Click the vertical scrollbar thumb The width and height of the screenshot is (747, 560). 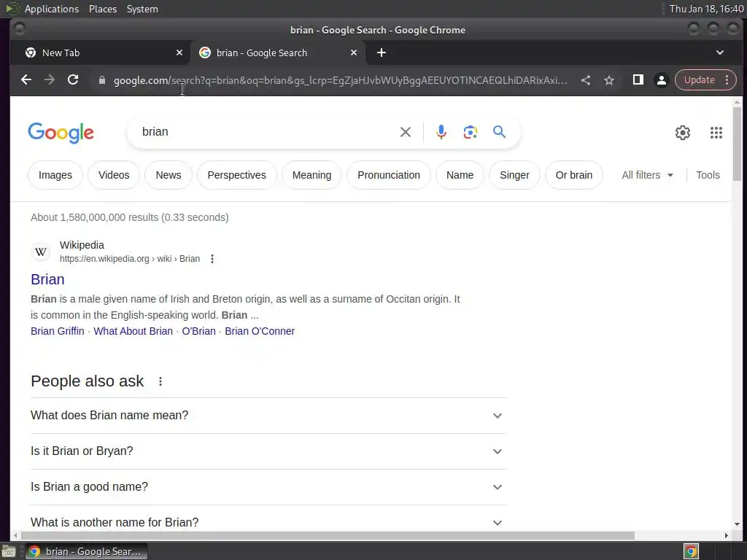737,144
